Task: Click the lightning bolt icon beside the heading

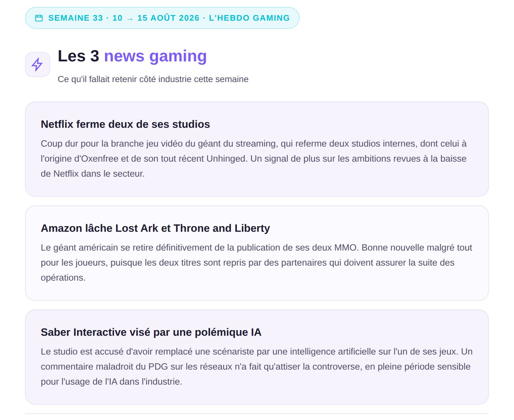Action: pyautogui.click(x=37, y=65)
